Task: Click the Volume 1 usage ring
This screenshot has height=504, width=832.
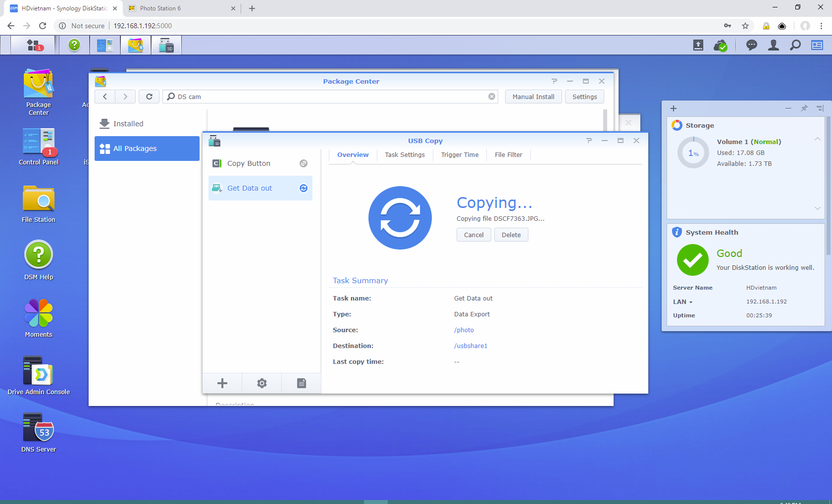Action: click(693, 153)
